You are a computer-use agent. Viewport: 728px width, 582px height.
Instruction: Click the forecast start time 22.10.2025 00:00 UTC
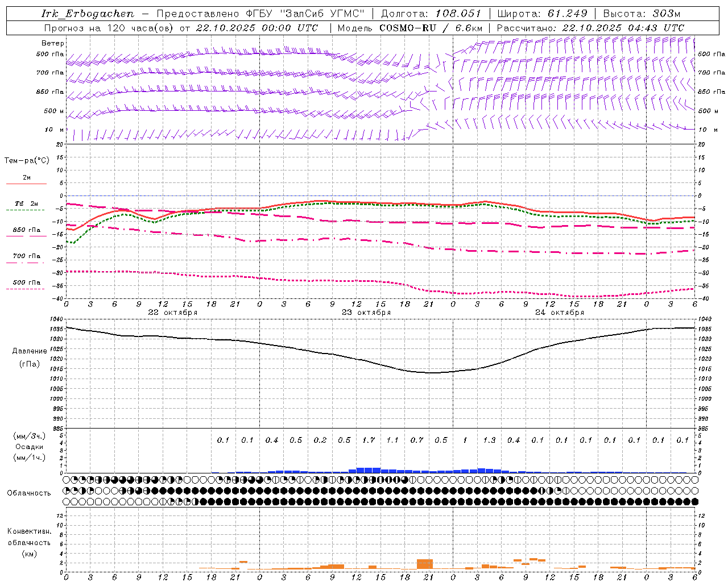click(x=257, y=28)
